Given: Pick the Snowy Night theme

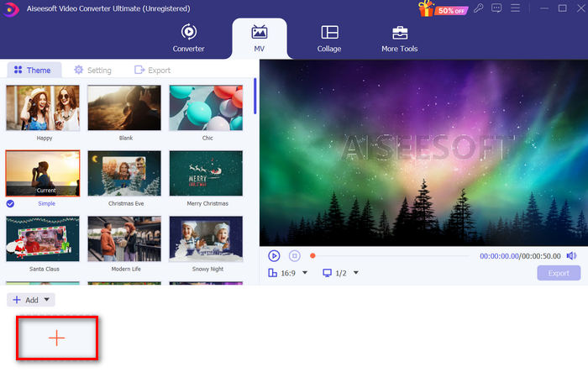Looking at the screenshot, I should [206, 238].
